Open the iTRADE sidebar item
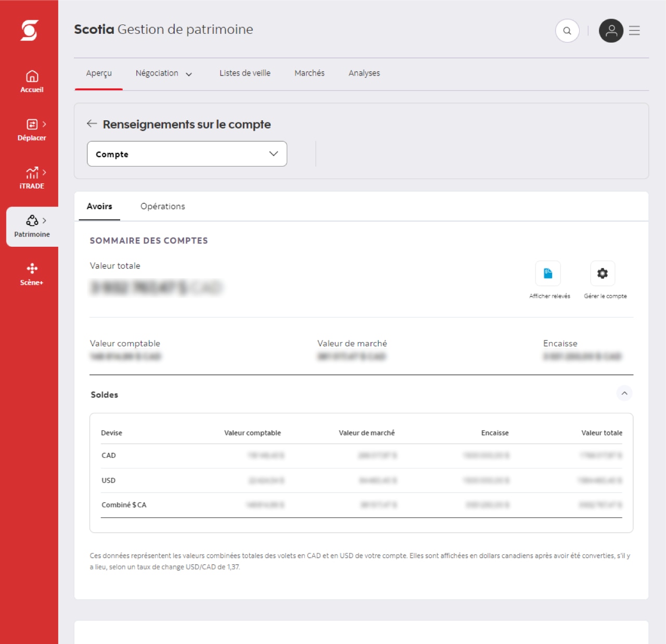 (x=32, y=178)
